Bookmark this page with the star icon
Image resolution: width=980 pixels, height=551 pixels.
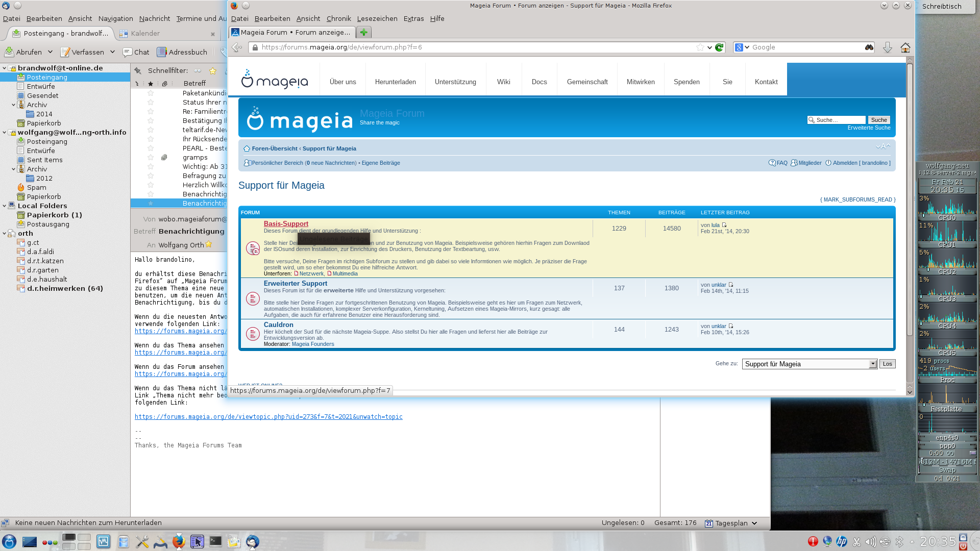coord(700,47)
